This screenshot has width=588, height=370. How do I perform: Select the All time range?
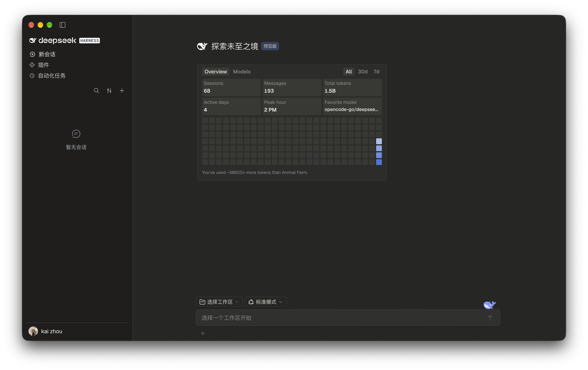pos(349,72)
